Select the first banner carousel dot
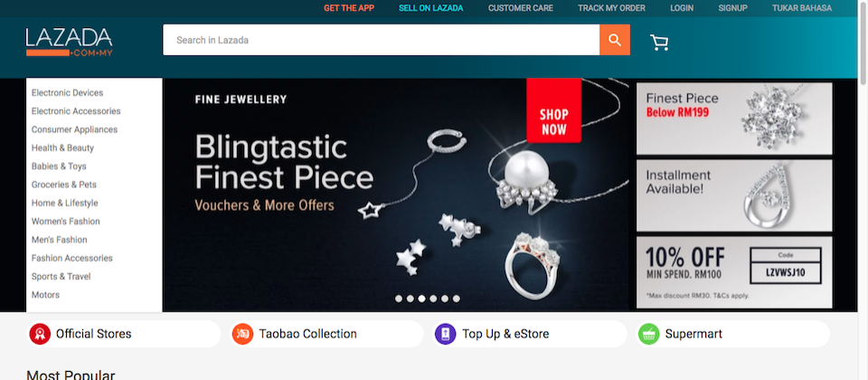Screen dimensions: 868x380 399,299
